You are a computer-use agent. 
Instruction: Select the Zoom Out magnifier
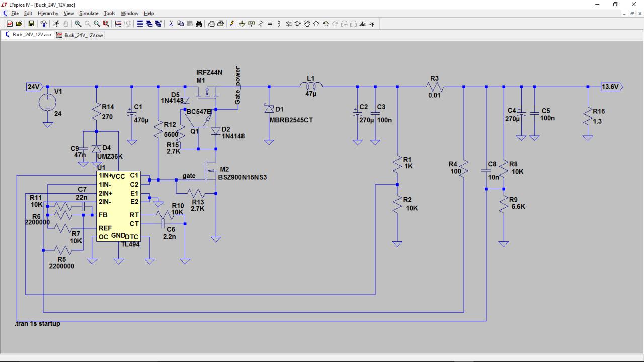[97, 24]
